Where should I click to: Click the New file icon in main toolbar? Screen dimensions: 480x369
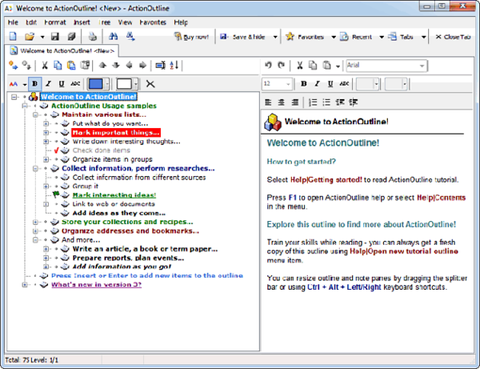(x=13, y=36)
